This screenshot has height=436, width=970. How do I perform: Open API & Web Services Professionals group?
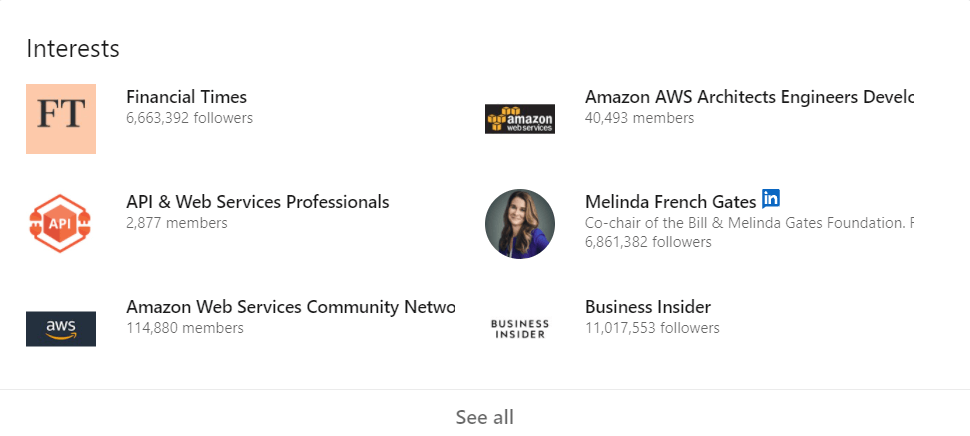click(257, 202)
